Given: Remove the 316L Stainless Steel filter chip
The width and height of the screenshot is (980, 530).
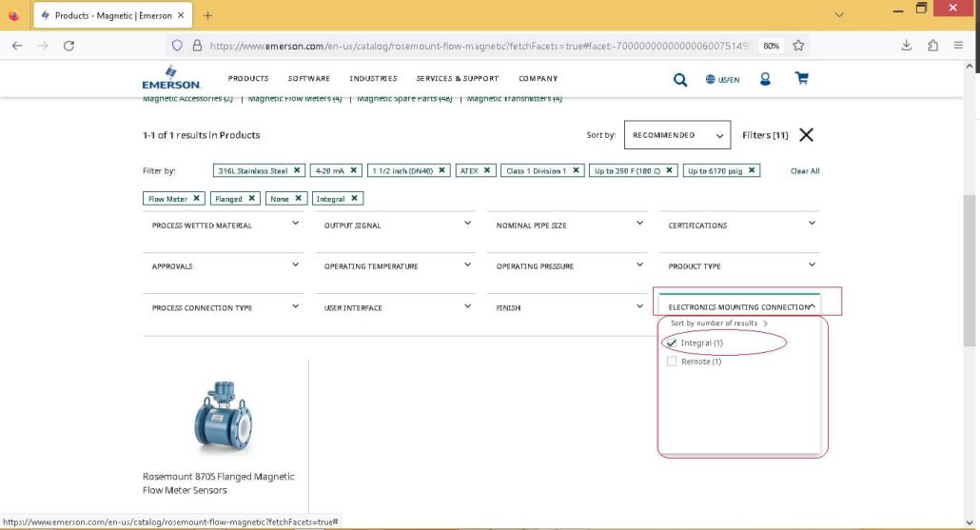Looking at the screenshot, I should point(297,170).
